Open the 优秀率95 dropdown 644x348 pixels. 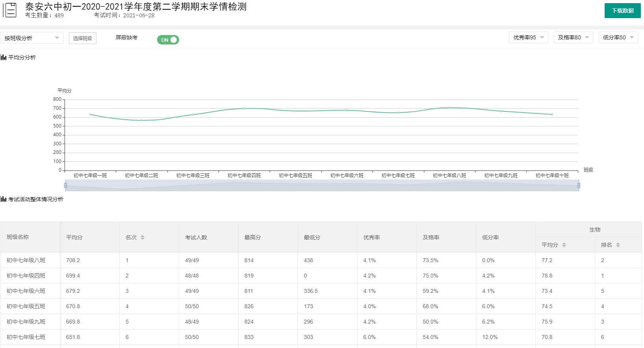[x=529, y=37]
